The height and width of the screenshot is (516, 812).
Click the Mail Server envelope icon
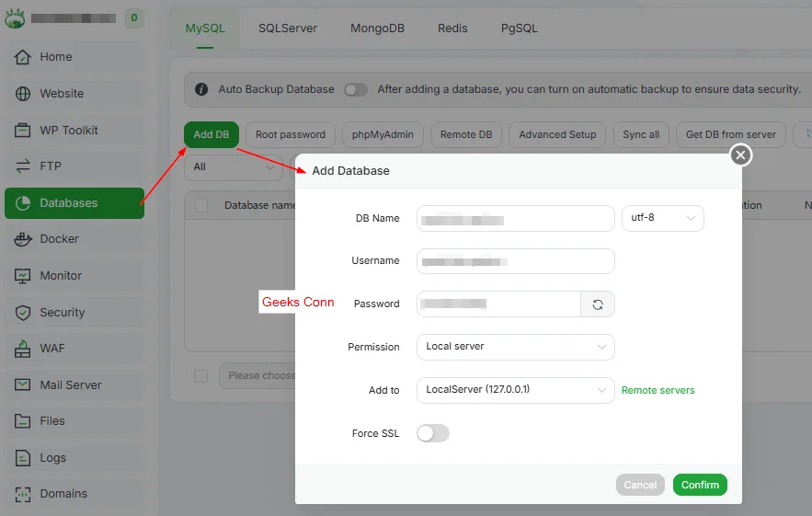22,384
